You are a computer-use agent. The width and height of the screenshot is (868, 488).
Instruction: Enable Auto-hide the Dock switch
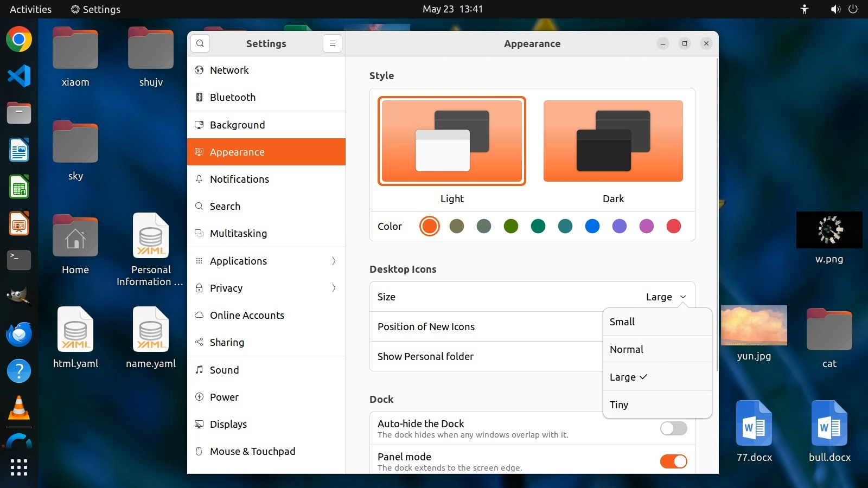[673, 428]
